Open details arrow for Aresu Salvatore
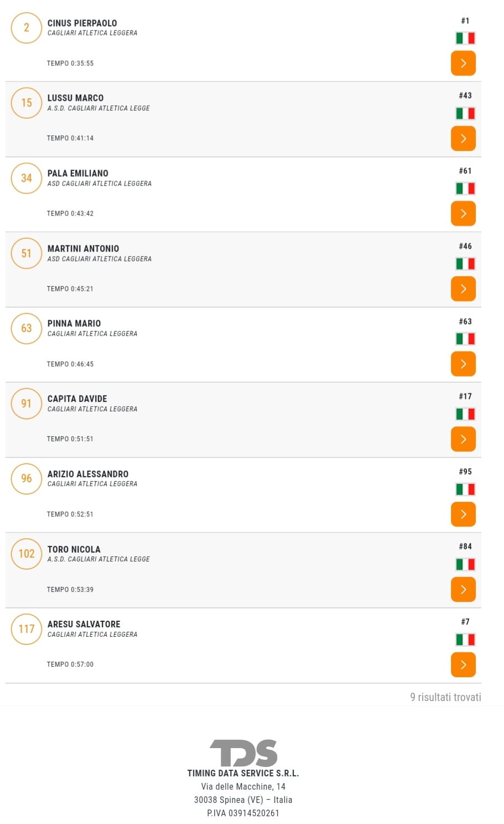This screenshot has height=824, width=504. pos(463,665)
